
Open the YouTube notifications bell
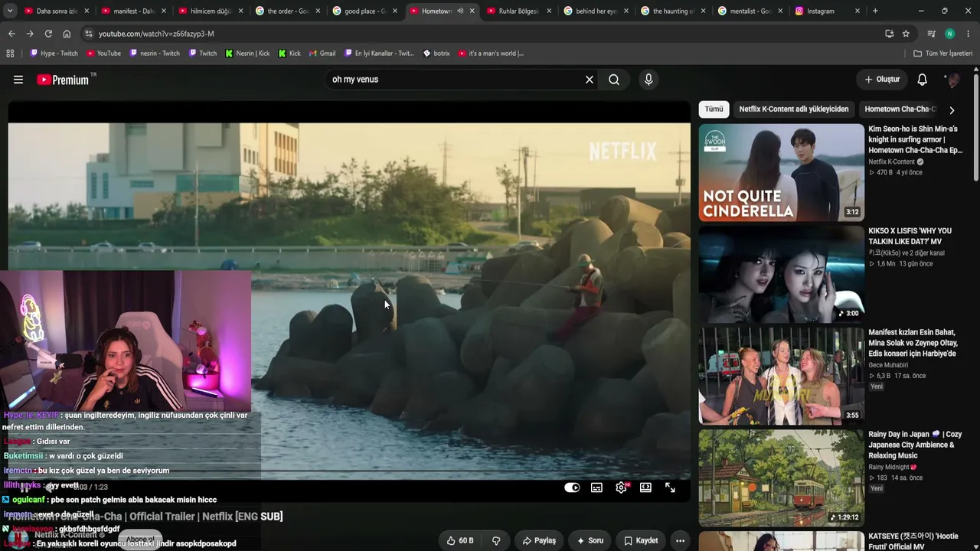pyautogui.click(x=923, y=80)
